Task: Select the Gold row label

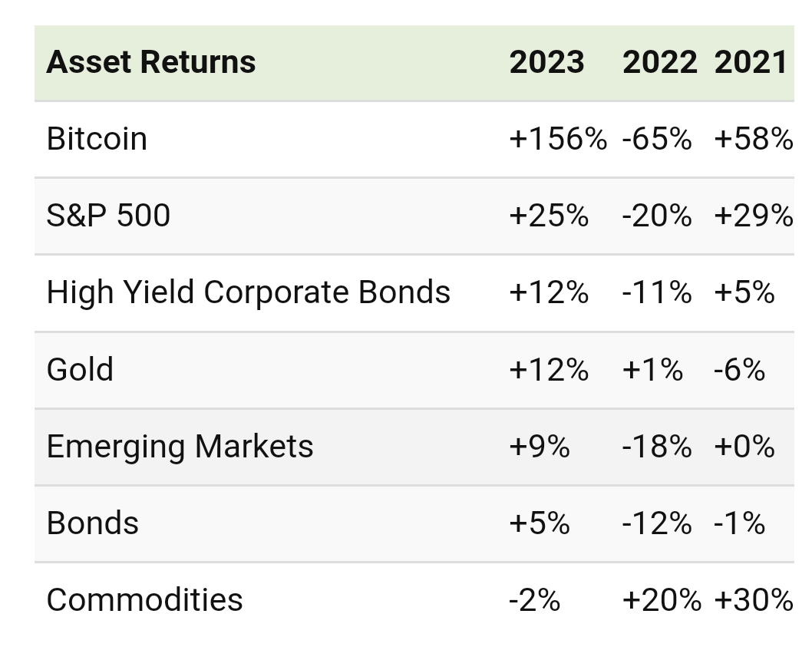Action: pyautogui.click(x=80, y=369)
